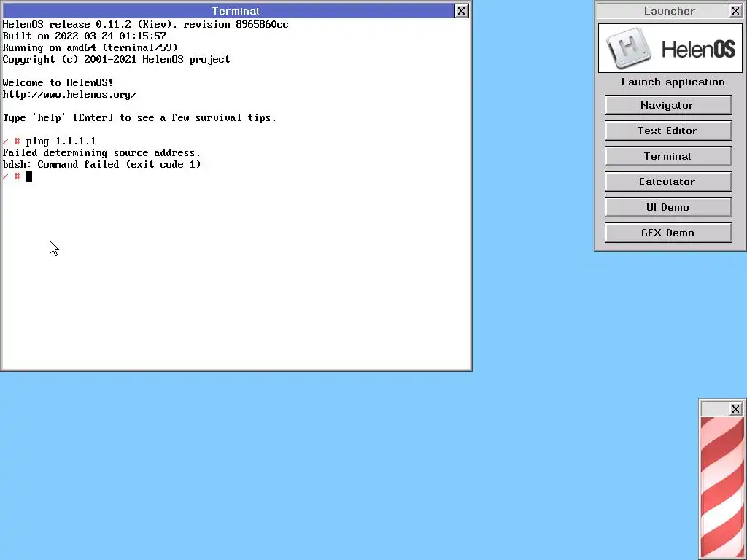Click the terminal cursor at the prompt
Image resolution: width=747 pixels, height=560 pixels.
click(29, 176)
